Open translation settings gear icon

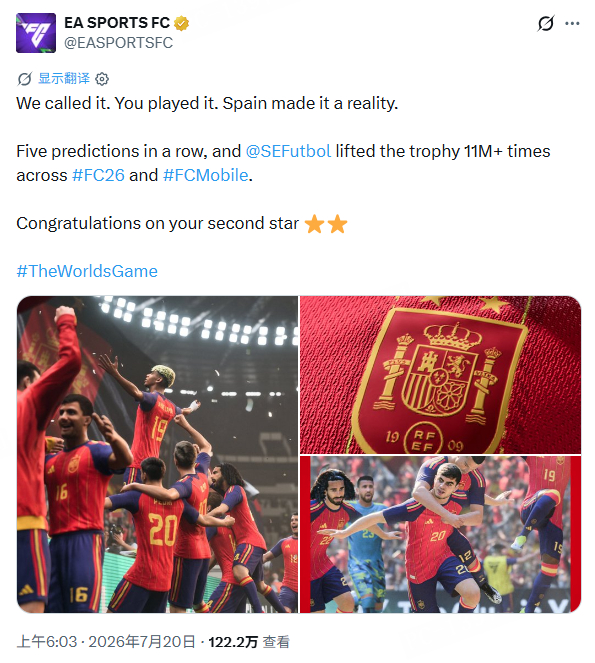pyautogui.click(x=102, y=79)
